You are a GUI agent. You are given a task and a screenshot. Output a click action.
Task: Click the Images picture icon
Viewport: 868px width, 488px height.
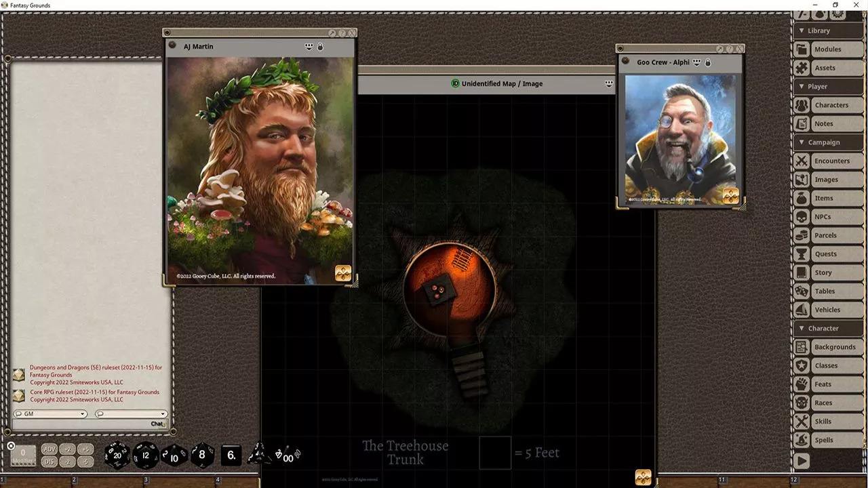click(x=802, y=180)
